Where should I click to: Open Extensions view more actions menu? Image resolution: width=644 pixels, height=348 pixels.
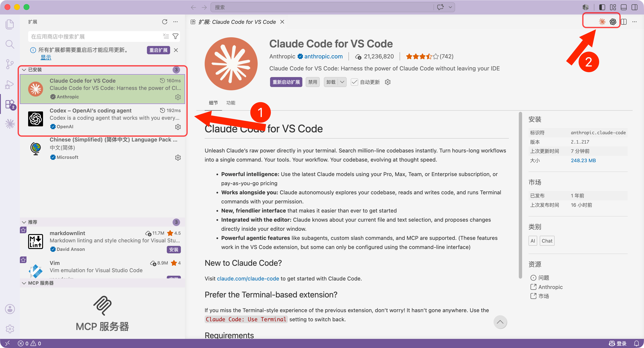tap(175, 22)
